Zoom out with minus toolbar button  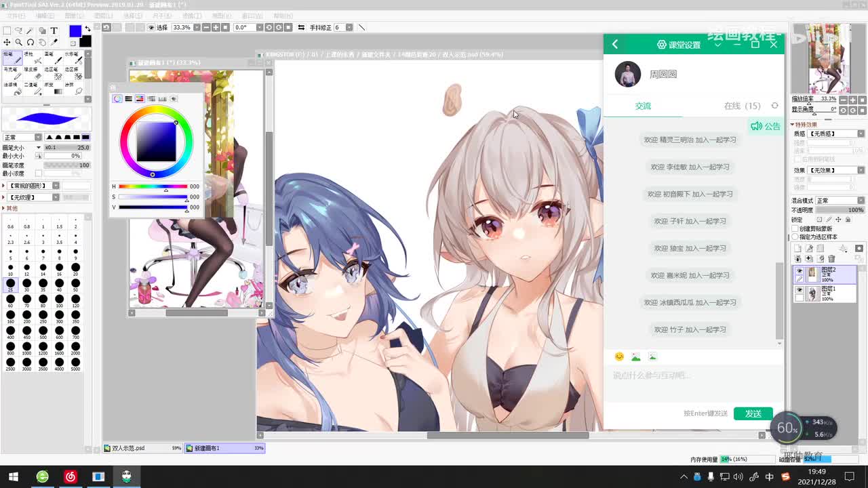[x=206, y=28]
